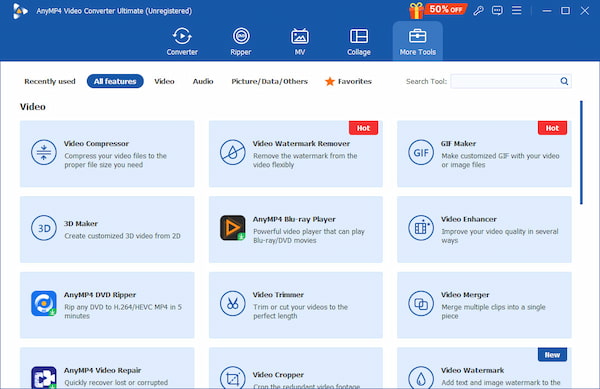Open the 3D Maker icon

click(44, 228)
